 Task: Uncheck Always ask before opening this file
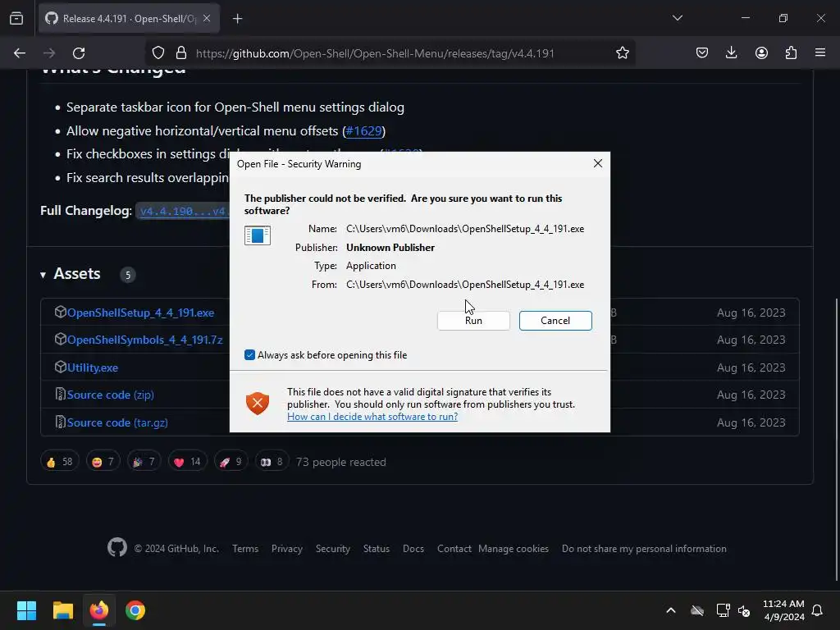coord(249,354)
